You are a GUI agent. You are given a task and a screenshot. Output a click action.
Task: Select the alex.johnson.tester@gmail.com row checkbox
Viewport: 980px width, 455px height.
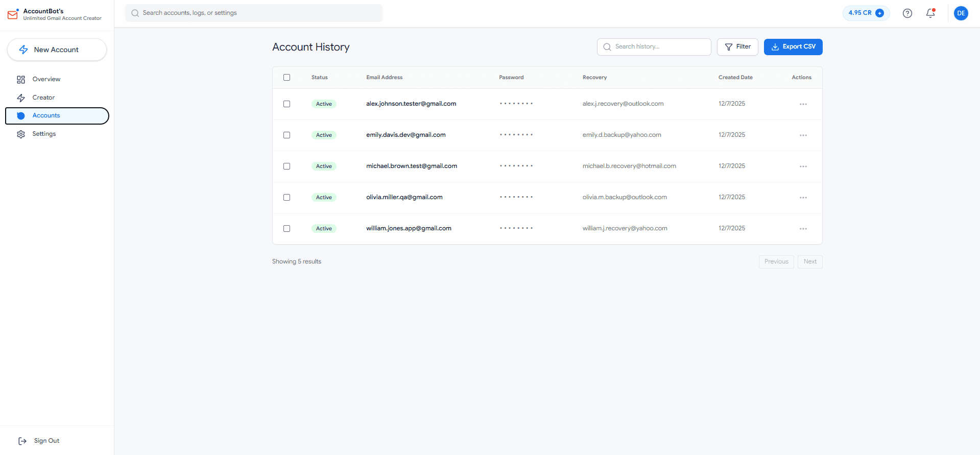[x=286, y=104]
